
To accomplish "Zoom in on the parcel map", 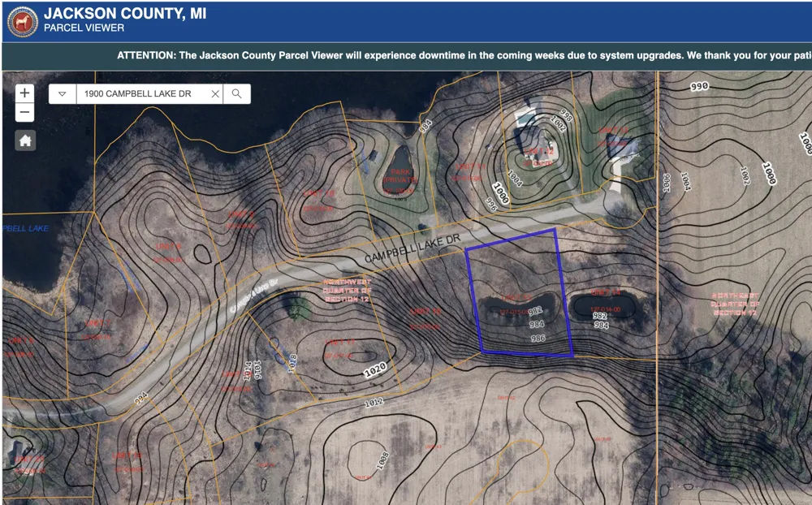I will [24, 93].
